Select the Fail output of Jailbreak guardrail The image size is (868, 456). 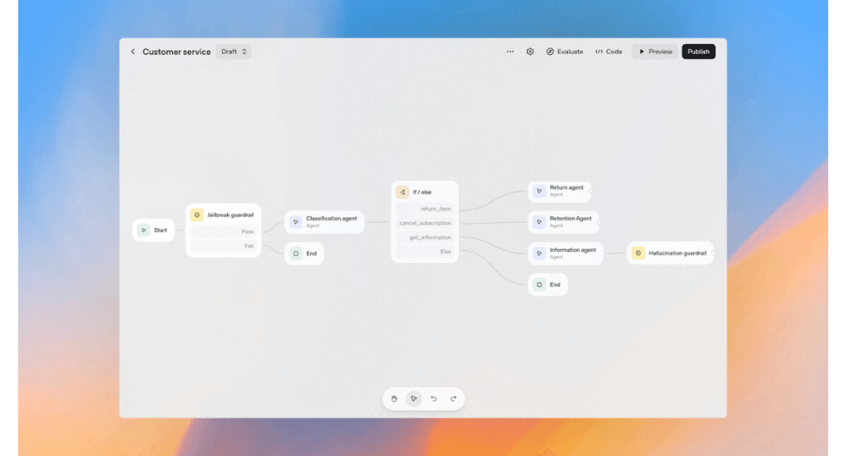pyautogui.click(x=223, y=246)
